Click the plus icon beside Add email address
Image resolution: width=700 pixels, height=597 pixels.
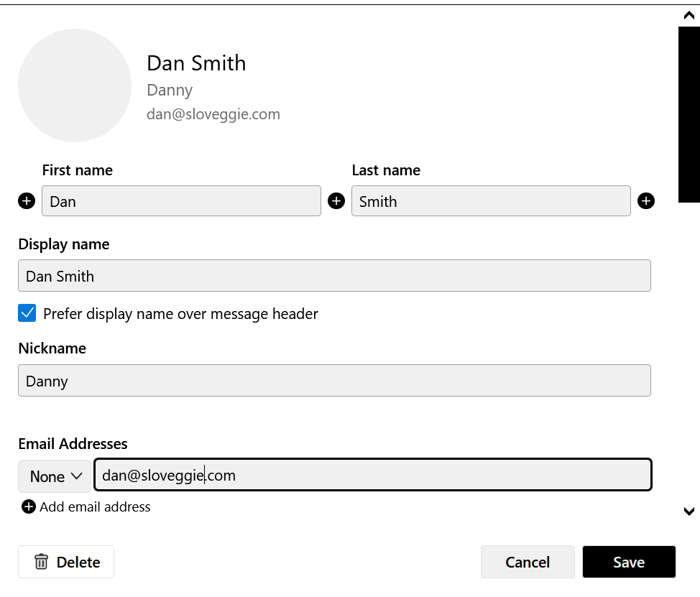point(29,507)
